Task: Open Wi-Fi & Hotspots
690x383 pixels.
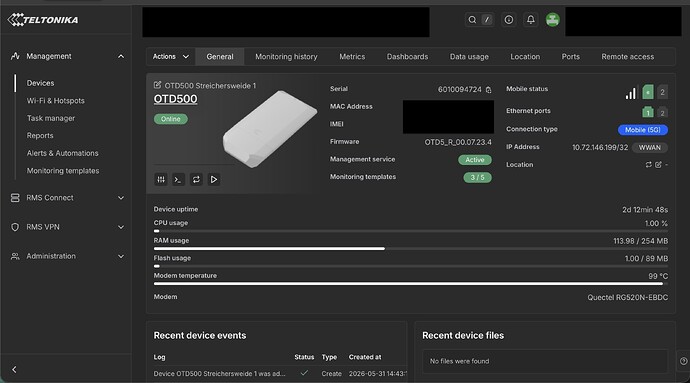Action: 55,100
